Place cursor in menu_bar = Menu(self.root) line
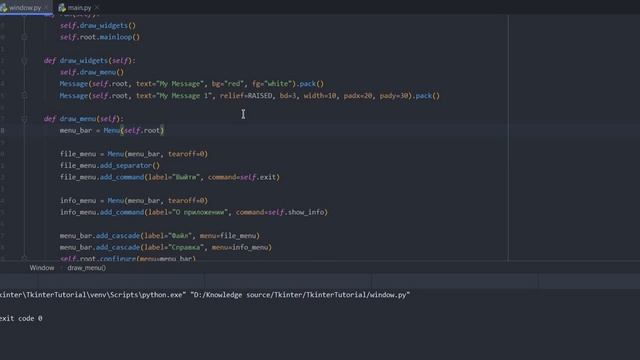This screenshot has width=640, height=360. pos(112,131)
